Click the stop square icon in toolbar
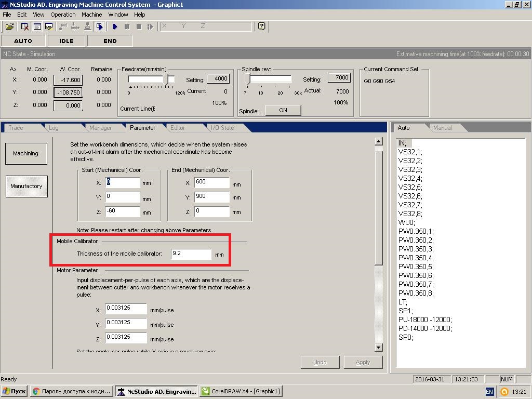Viewport: 532px width, 399px height. [x=139, y=26]
